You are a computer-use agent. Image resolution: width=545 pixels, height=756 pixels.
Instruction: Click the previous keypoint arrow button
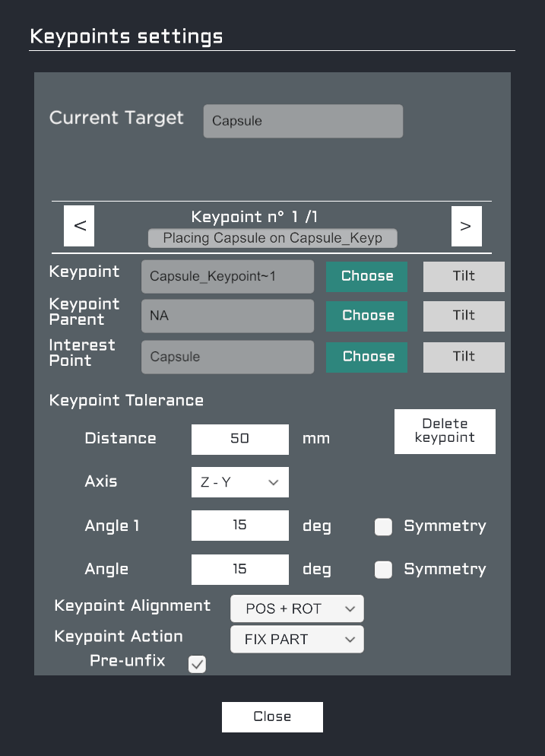coord(78,225)
